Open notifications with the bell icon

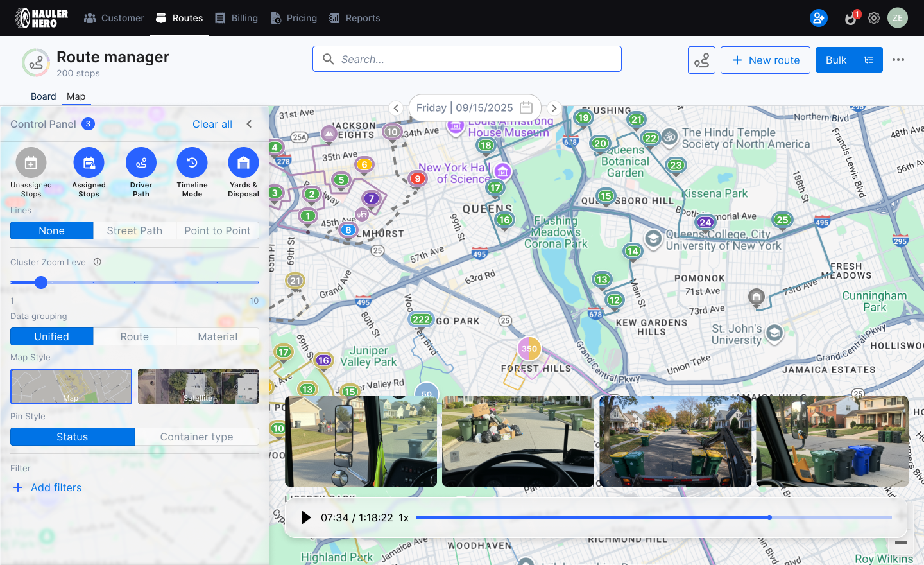point(850,18)
